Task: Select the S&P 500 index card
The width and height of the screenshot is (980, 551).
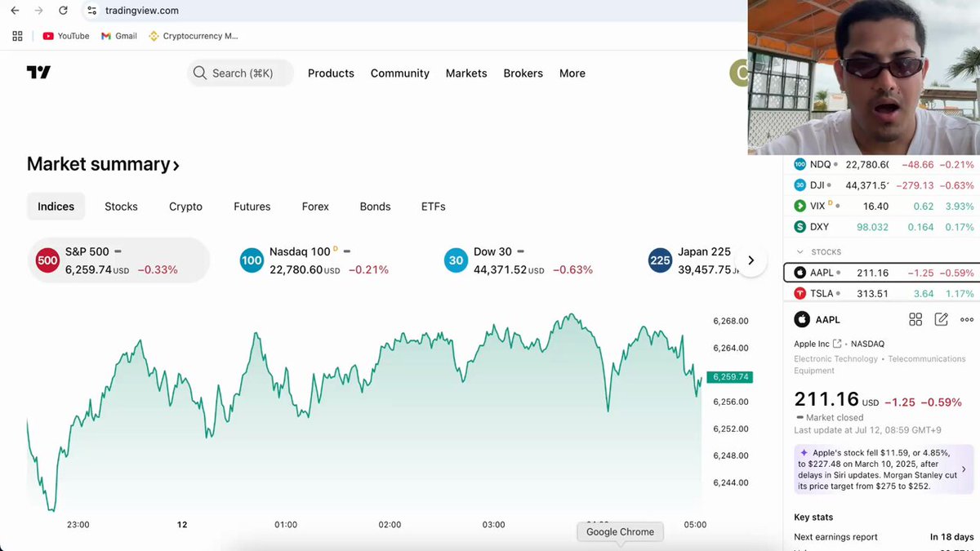Action: [x=118, y=260]
